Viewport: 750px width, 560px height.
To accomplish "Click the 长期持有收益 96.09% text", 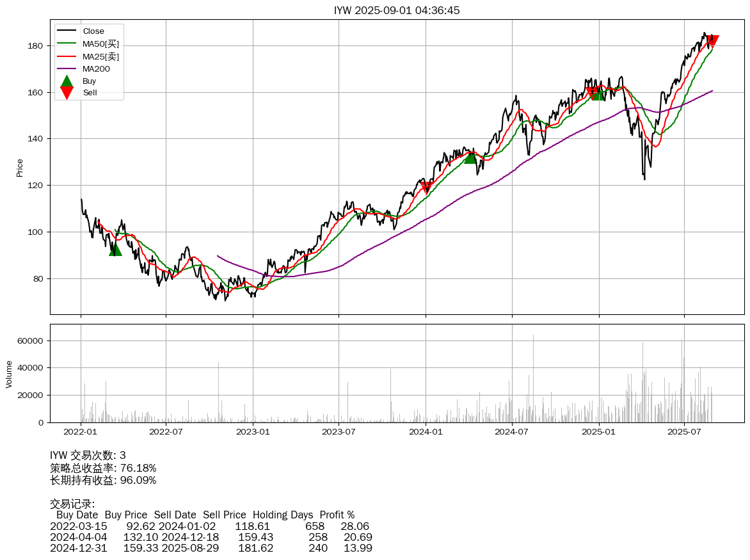I will coord(103,480).
